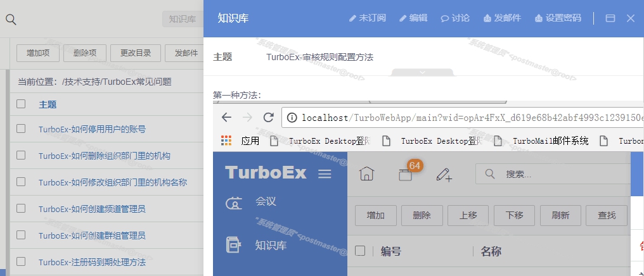Check box for TurboEx-如何创建频道管理员
644x276 pixels.
click(21, 208)
